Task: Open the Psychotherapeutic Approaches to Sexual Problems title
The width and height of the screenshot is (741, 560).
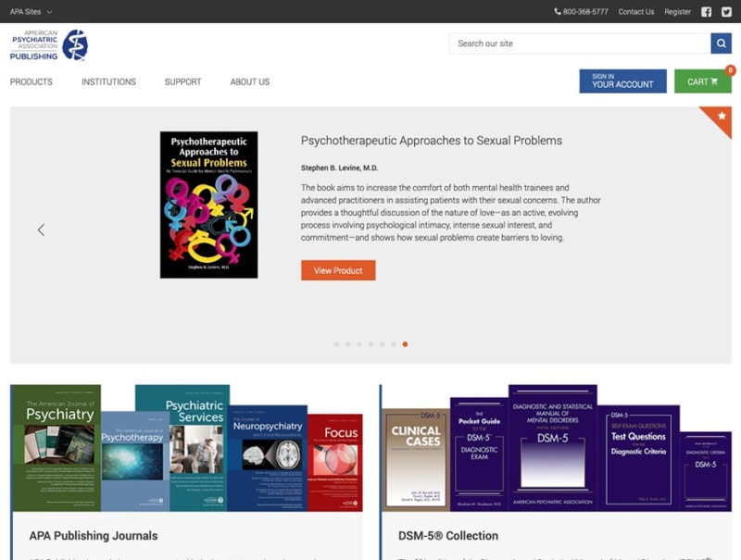Action: [432, 141]
